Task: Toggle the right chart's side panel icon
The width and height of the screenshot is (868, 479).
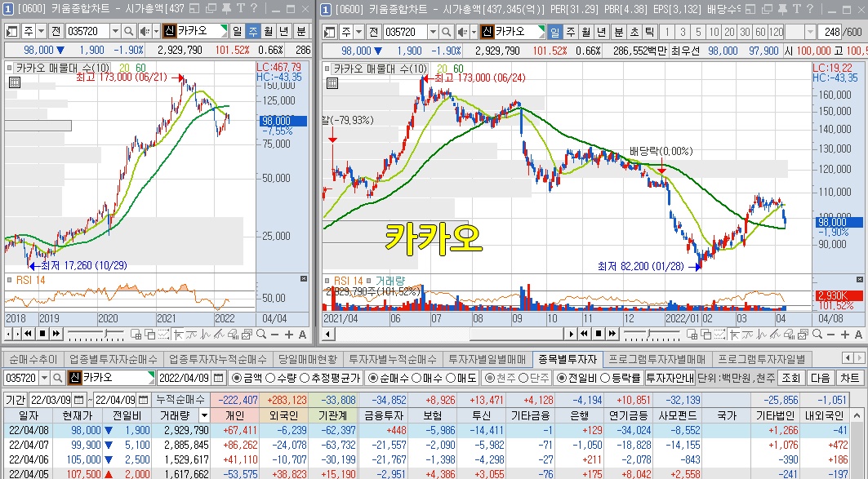Action: coord(331,32)
